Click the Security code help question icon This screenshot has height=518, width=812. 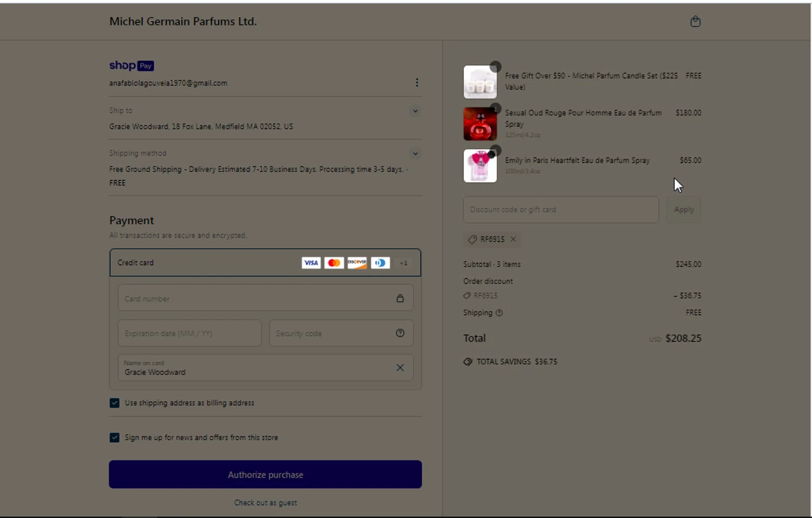pyautogui.click(x=400, y=333)
